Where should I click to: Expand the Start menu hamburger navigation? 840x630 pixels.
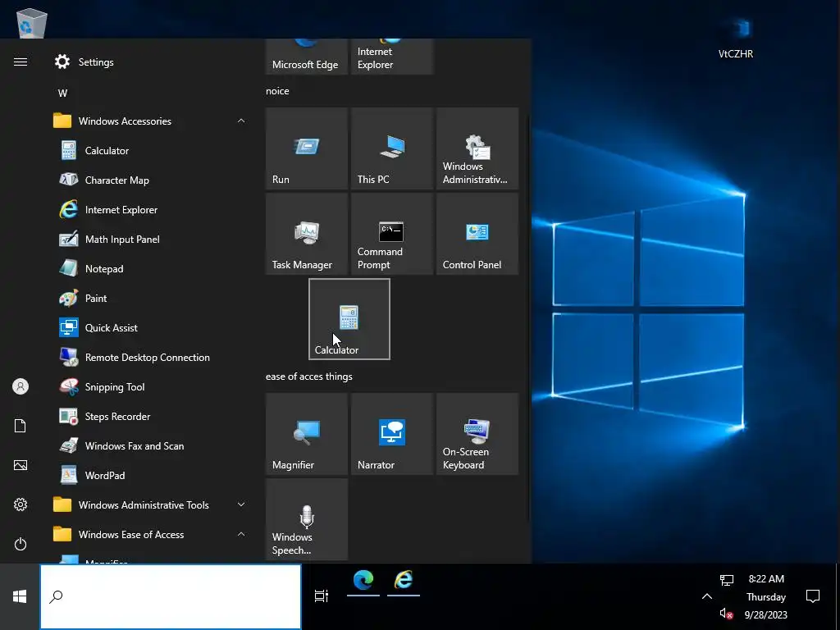(21, 62)
